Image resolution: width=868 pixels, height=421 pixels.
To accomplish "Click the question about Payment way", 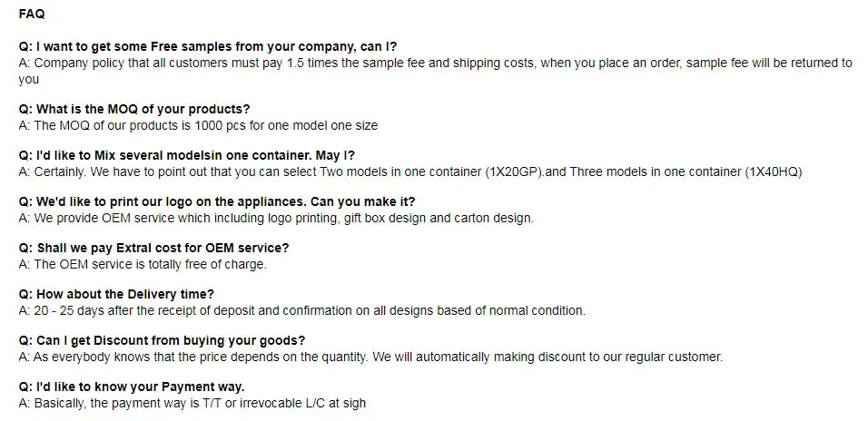I will tap(132, 387).
